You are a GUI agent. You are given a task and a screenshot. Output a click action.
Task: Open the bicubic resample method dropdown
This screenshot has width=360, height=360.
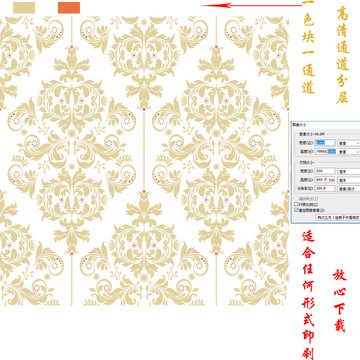[338, 217]
